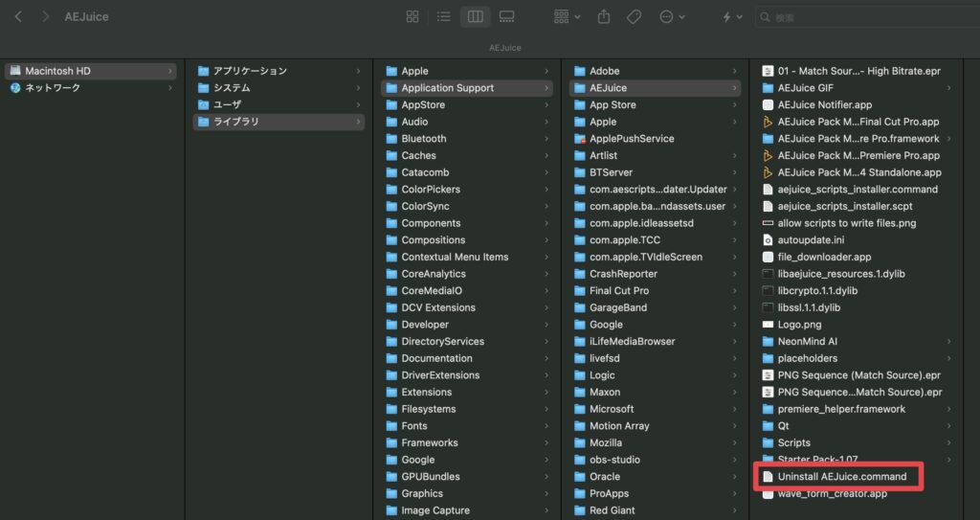Expand the Extensions folder chevron

coord(546,392)
